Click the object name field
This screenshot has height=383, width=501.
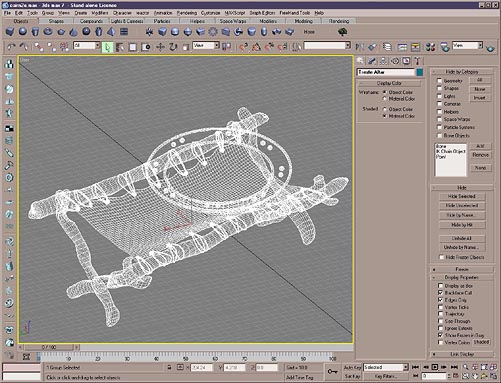click(386, 72)
